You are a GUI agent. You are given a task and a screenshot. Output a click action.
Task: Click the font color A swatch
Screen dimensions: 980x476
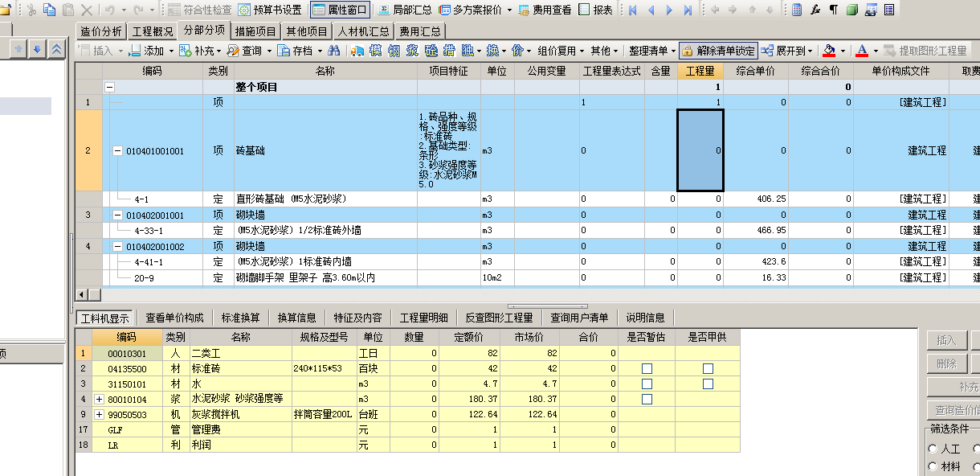[862, 51]
